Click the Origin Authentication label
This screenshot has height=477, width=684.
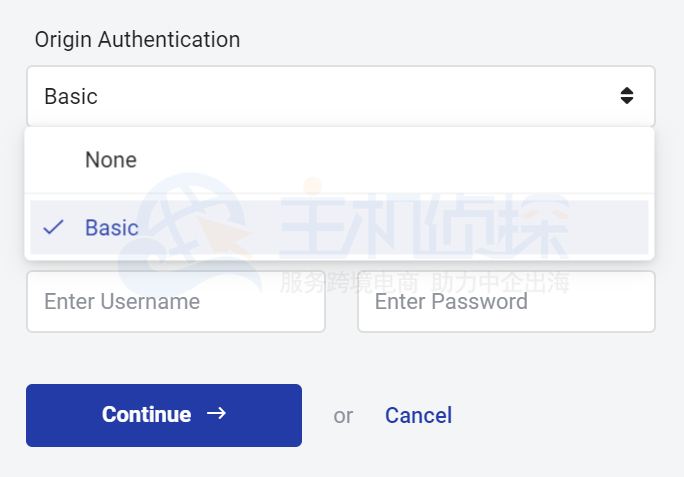(x=137, y=40)
